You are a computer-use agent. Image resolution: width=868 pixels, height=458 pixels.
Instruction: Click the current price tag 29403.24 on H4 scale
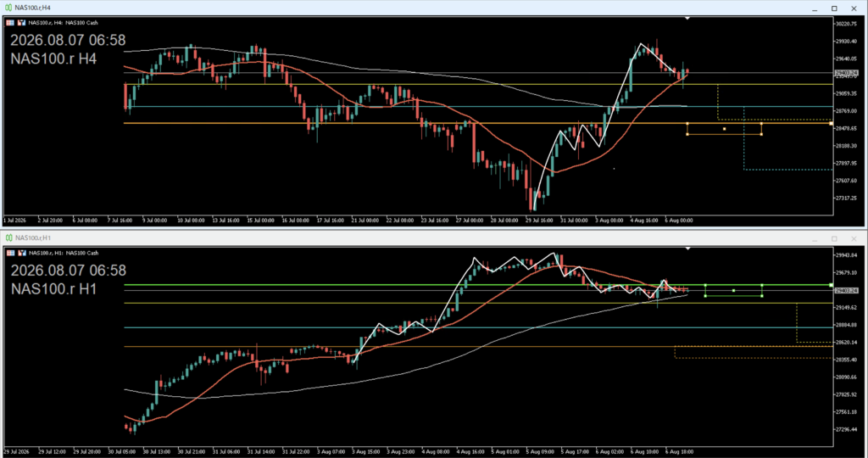click(x=847, y=73)
